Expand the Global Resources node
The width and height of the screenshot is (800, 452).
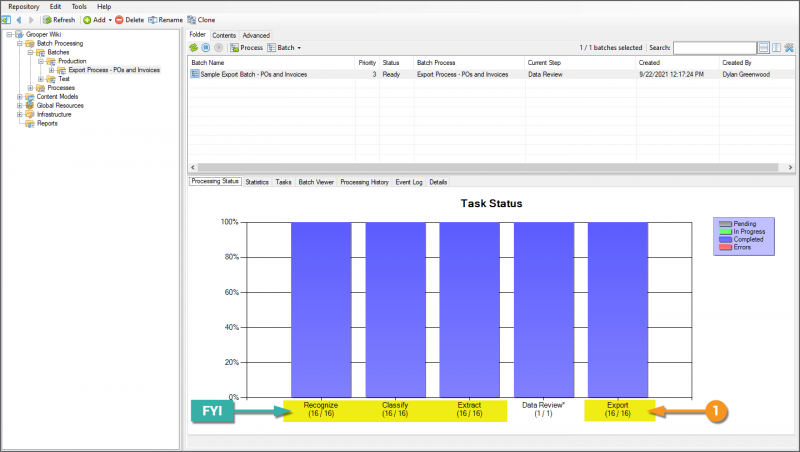[x=20, y=106]
